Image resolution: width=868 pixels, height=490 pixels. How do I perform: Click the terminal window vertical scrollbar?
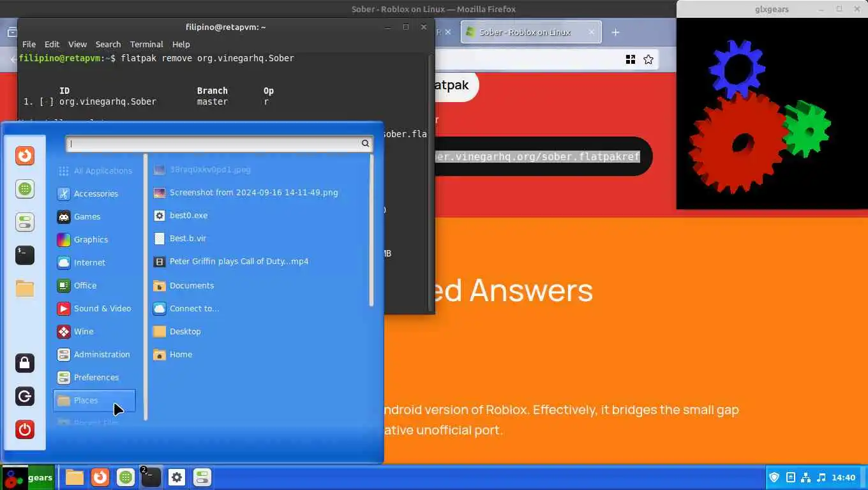pyautogui.click(x=431, y=184)
